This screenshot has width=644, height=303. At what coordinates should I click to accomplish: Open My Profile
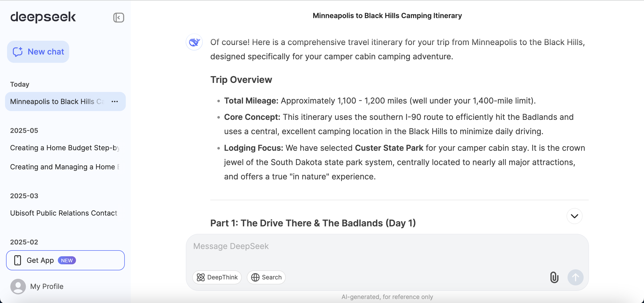pyautogui.click(x=47, y=286)
